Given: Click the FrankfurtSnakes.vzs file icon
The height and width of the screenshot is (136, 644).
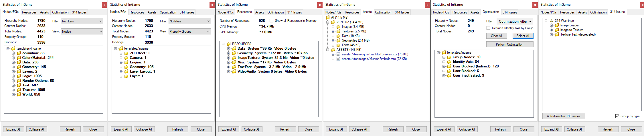Looking at the screenshot, I should pos(339,54).
